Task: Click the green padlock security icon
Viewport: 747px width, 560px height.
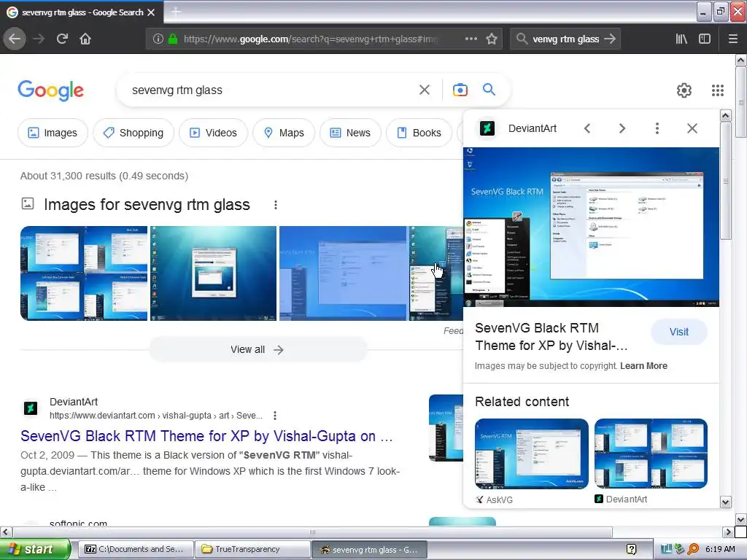Action: point(173,39)
